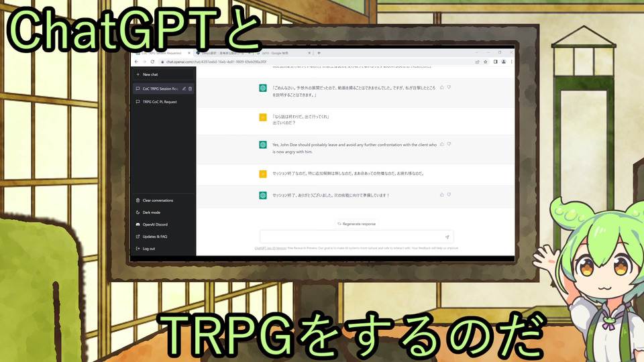Thumbs up the 'ごめんなさい' response
644x362 pixels.
pyautogui.click(x=442, y=87)
